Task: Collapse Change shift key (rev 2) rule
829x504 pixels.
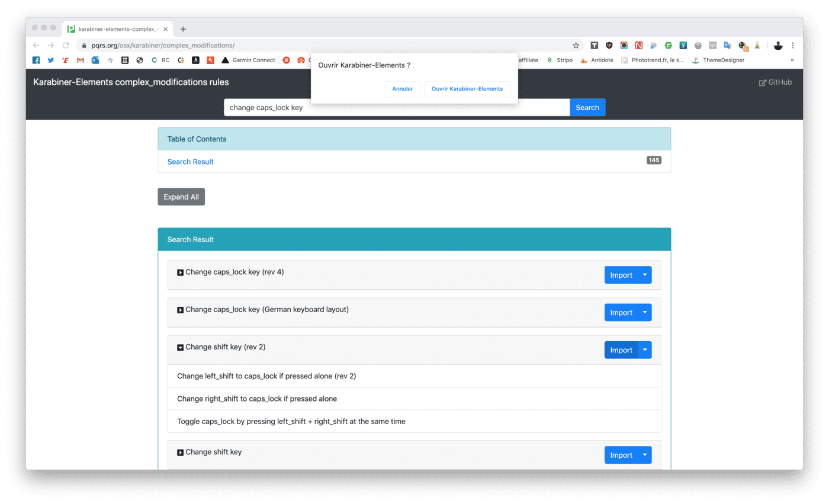Action: (x=180, y=348)
